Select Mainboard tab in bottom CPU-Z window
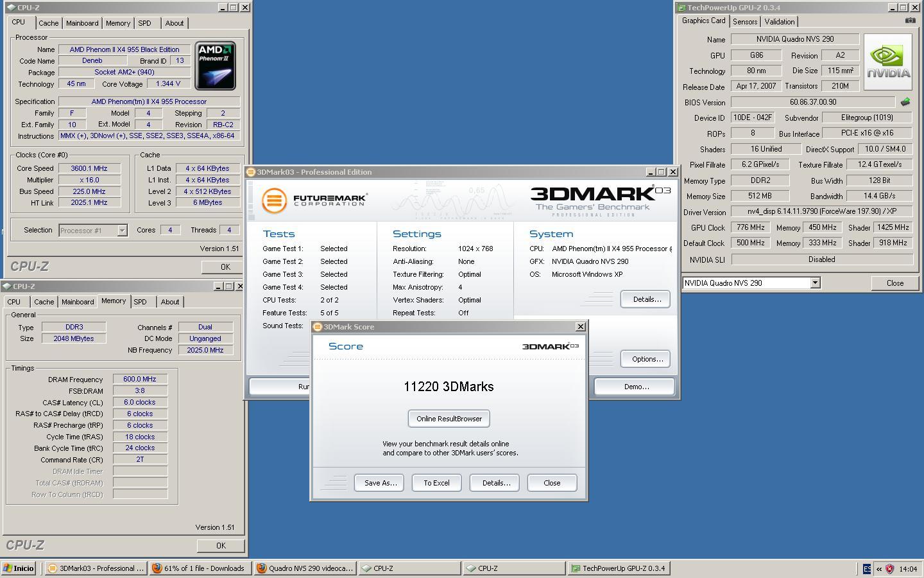The width and height of the screenshot is (924, 578). point(78,302)
